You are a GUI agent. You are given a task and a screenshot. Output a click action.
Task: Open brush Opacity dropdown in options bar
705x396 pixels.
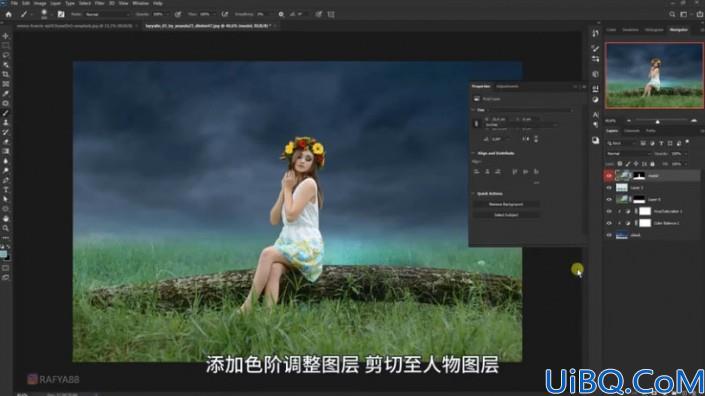pyautogui.click(x=167, y=14)
